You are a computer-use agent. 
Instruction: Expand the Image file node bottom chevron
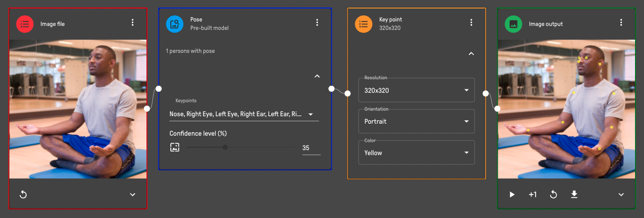[132, 195]
